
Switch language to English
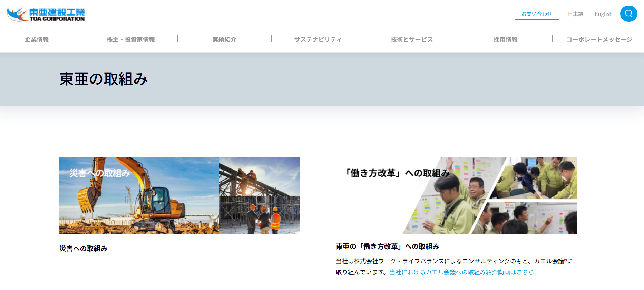(603, 14)
